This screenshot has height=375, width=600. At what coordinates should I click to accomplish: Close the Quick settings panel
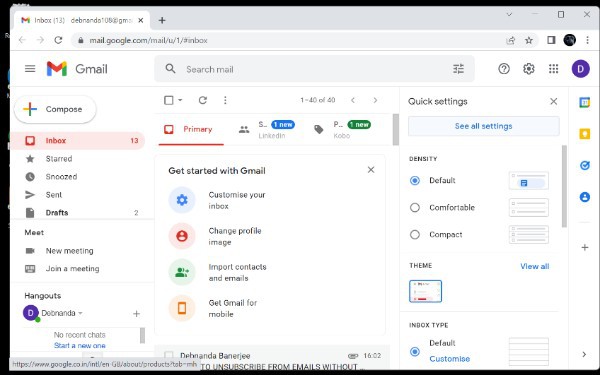[x=553, y=101]
